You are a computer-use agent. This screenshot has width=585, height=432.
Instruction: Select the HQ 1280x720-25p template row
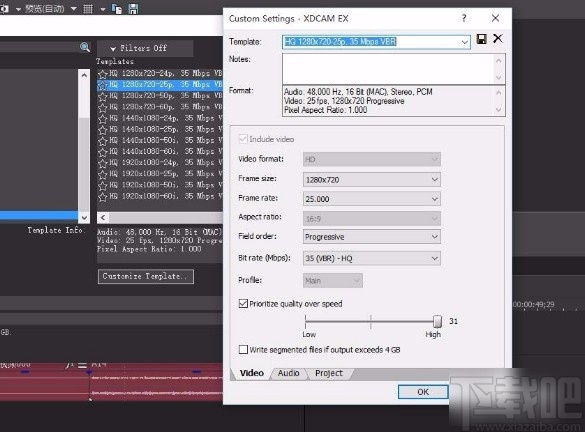pos(160,85)
